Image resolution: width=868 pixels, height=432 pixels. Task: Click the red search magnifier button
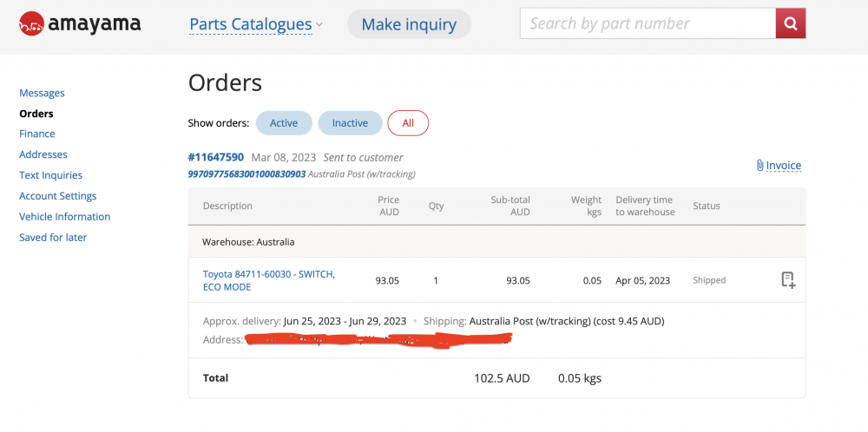pos(791,23)
